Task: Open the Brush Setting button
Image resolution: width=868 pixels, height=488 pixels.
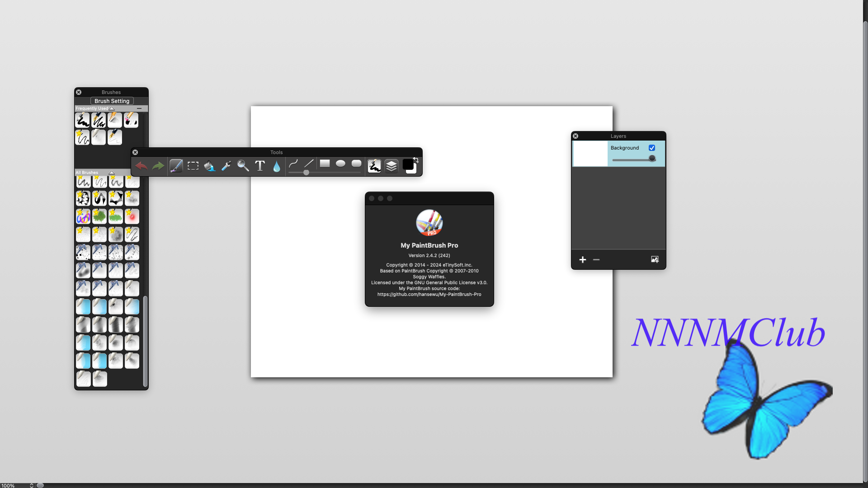Action: pyautogui.click(x=112, y=101)
